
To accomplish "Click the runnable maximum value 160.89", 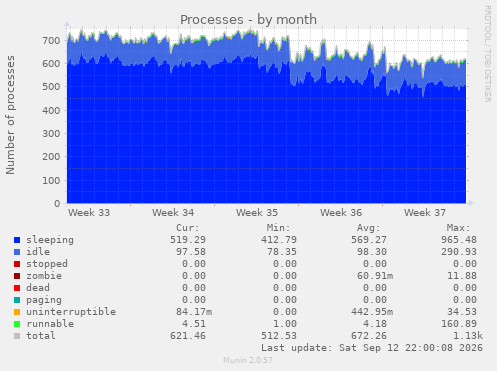I will coord(459,324).
